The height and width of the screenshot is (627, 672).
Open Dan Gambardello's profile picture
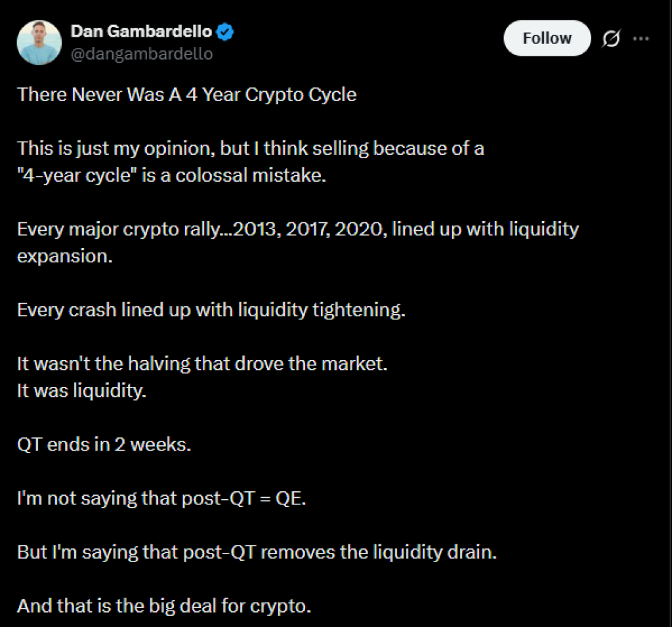click(39, 43)
